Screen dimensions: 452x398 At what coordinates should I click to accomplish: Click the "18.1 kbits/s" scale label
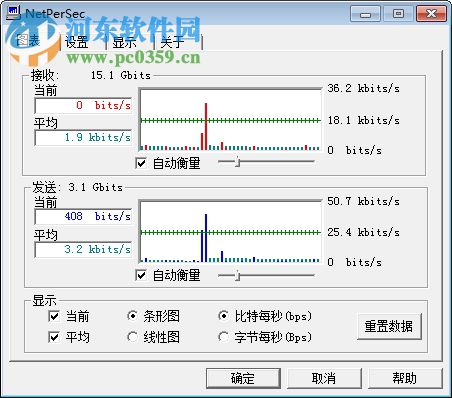[363, 120]
